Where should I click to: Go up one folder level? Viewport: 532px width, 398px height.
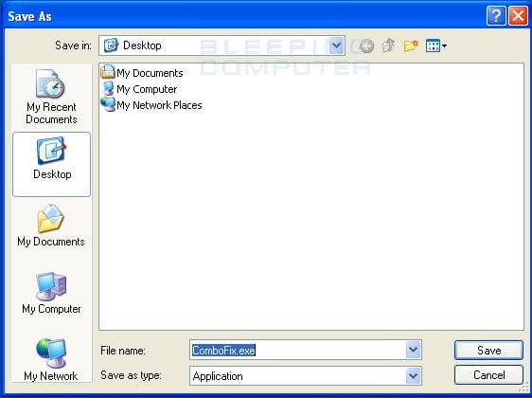tap(388, 45)
